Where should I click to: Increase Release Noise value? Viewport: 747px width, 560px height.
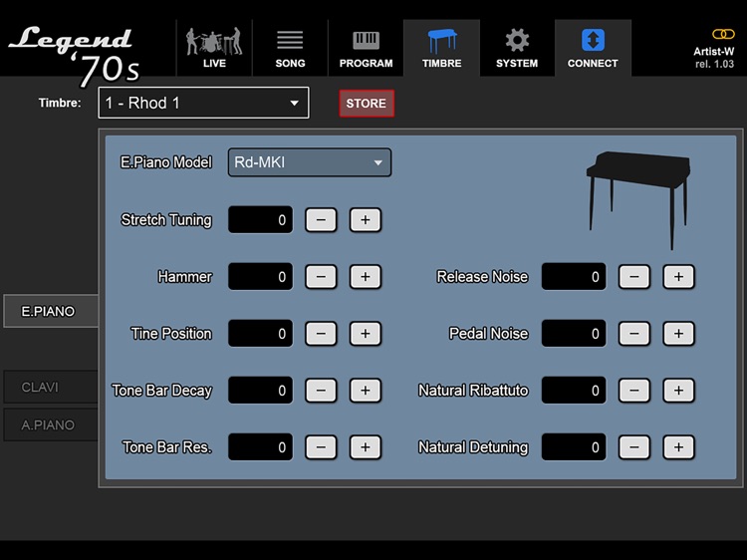pos(679,276)
